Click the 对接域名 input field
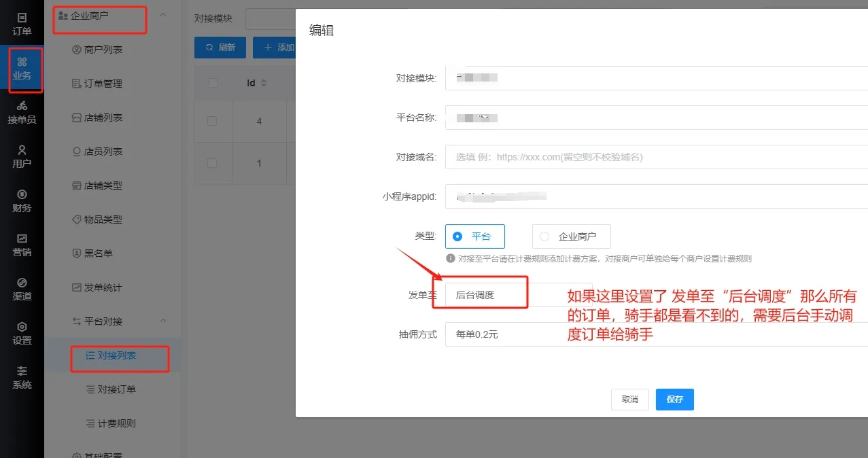This screenshot has height=458, width=868. (655, 156)
